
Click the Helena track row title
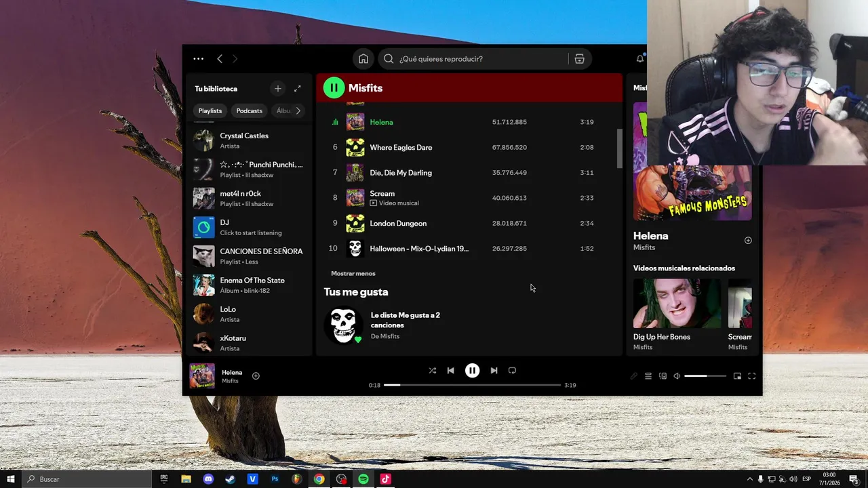pyautogui.click(x=381, y=122)
